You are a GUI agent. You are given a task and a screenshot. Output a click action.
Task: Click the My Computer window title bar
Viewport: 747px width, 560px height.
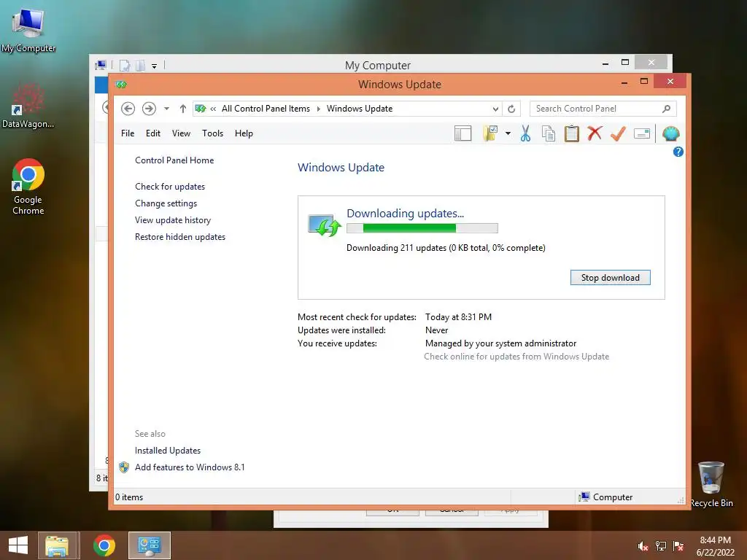coord(377,65)
